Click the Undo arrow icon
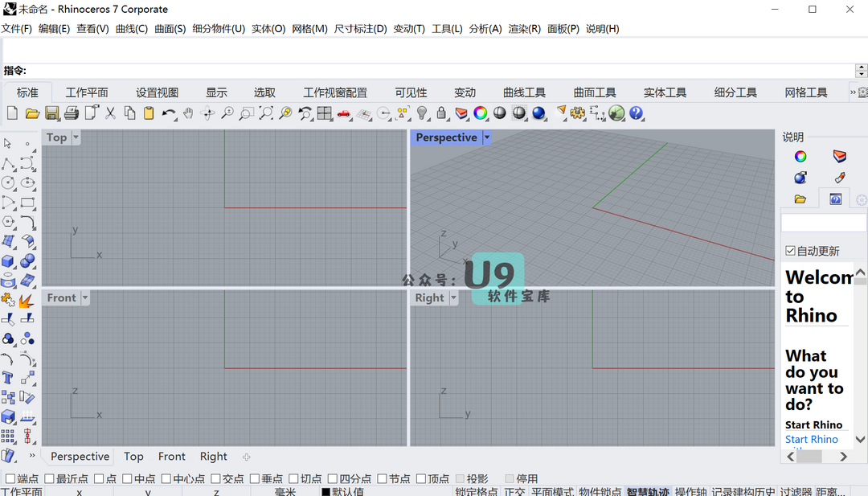868x496 pixels. pyautogui.click(x=168, y=113)
